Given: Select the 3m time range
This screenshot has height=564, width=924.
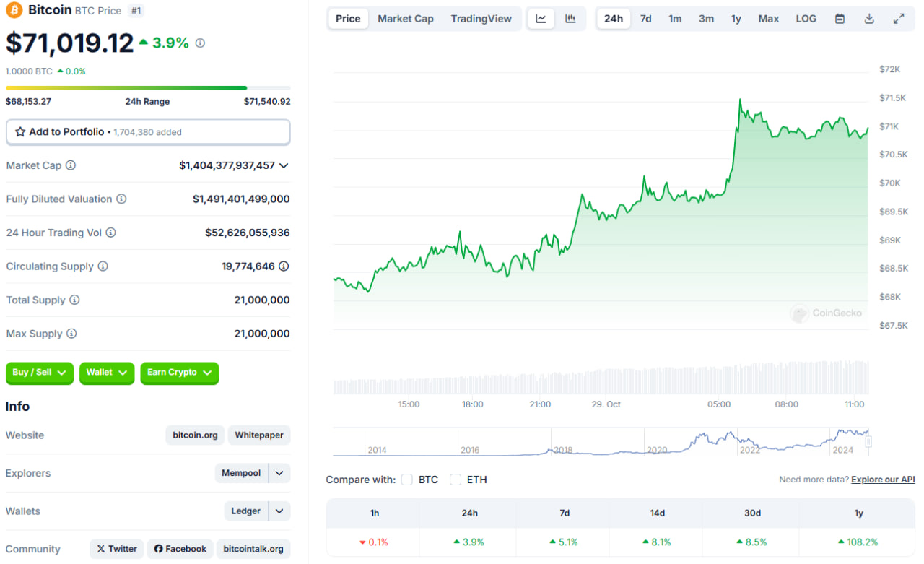Looking at the screenshot, I should pos(706,19).
